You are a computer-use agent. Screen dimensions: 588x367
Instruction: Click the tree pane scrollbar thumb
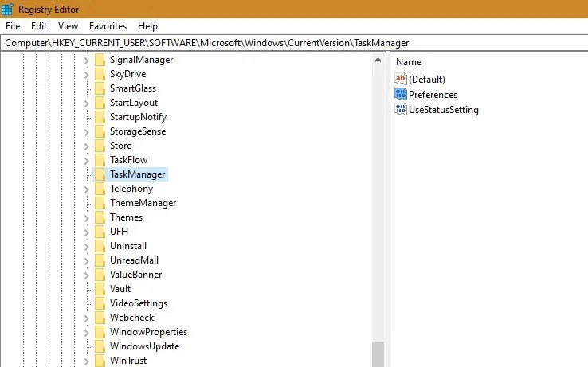click(x=378, y=354)
